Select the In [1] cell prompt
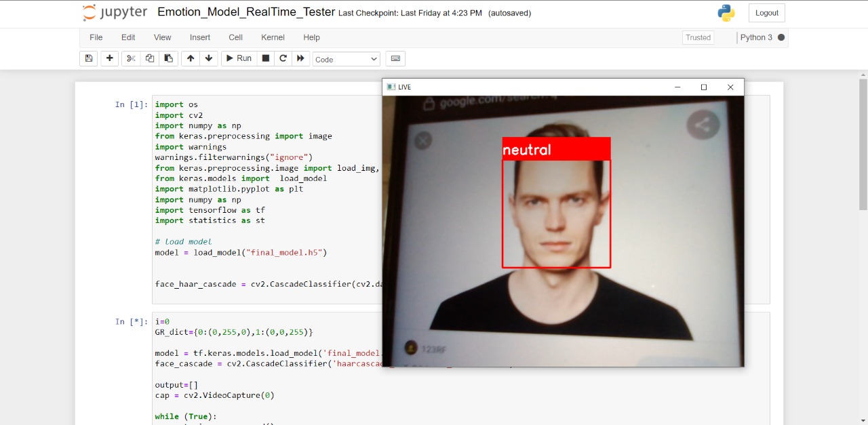The height and width of the screenshot is (425, 868). 131,104
